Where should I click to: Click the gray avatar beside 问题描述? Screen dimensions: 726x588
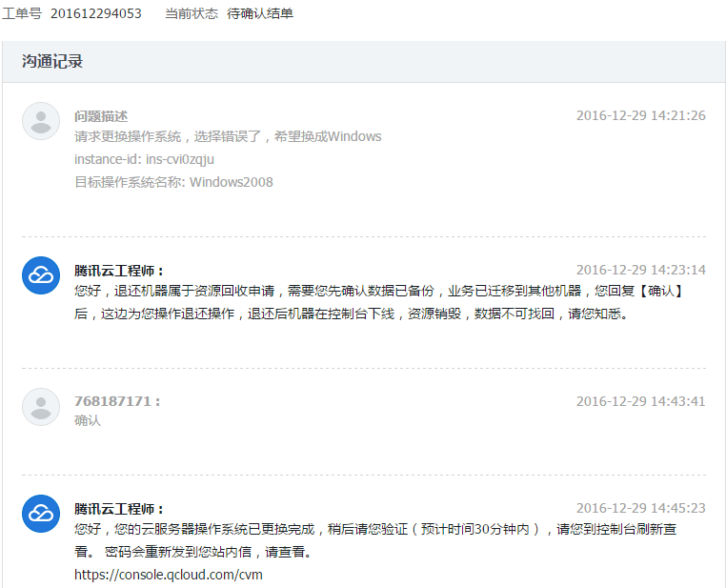(x=41, y=121)
